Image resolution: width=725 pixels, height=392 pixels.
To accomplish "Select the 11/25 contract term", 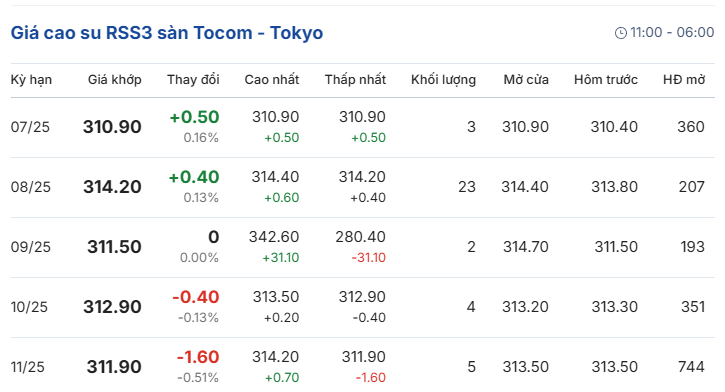I will (28, 367).
